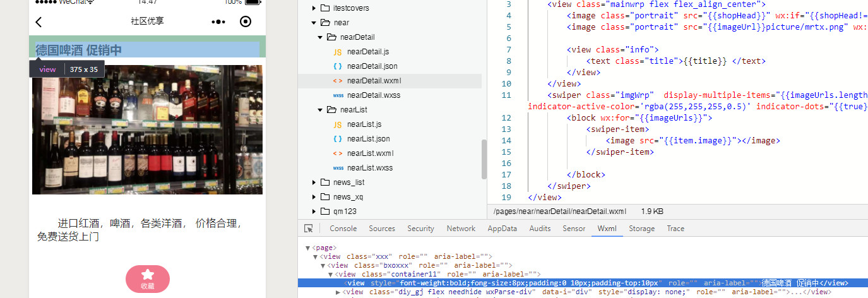Select the liquor shelf photo in the simulator
Image resolution: width=868 pixels, height=298 pixels.
(x=147, y=129)
